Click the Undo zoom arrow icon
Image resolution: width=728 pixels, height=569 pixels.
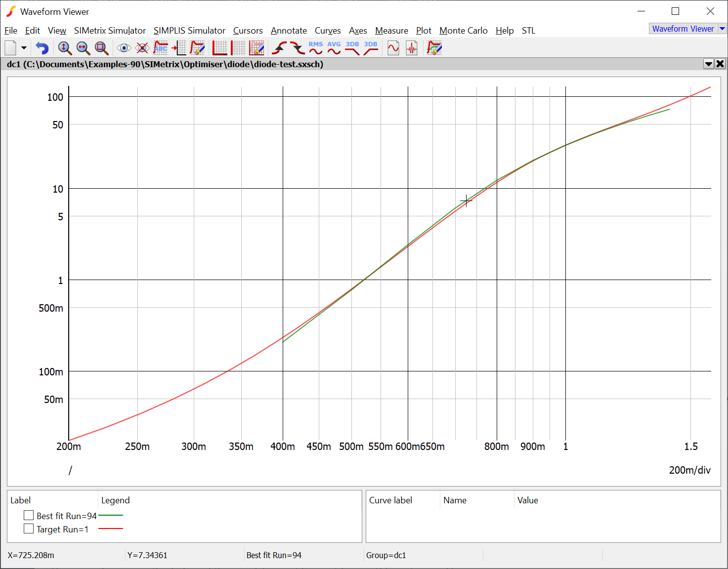coord(42,48)
